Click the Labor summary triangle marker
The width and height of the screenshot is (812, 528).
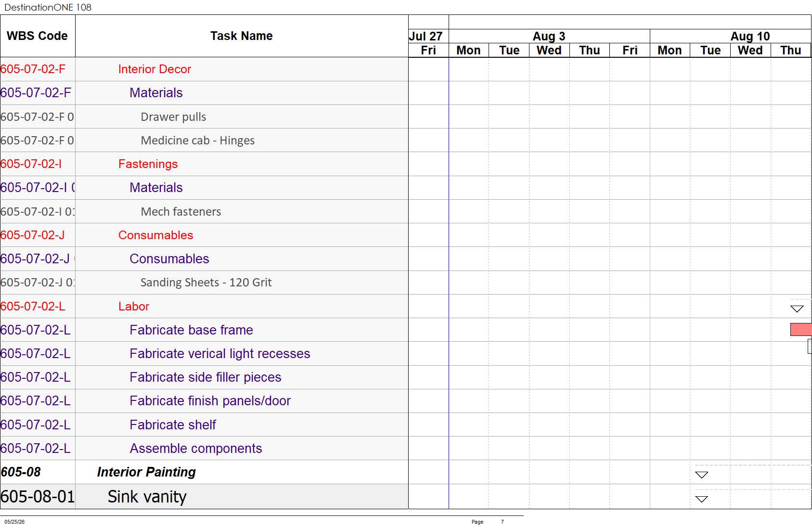click(x=797, y=309)
